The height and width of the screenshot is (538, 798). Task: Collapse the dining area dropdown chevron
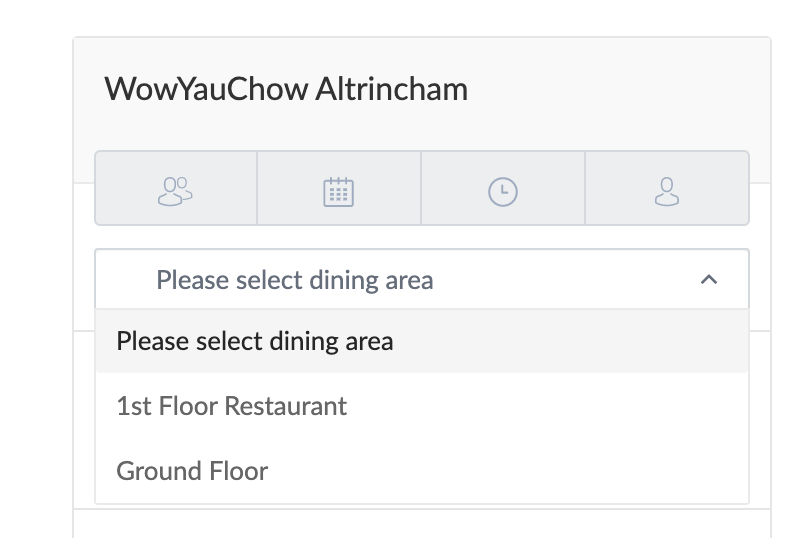[709, 279]
